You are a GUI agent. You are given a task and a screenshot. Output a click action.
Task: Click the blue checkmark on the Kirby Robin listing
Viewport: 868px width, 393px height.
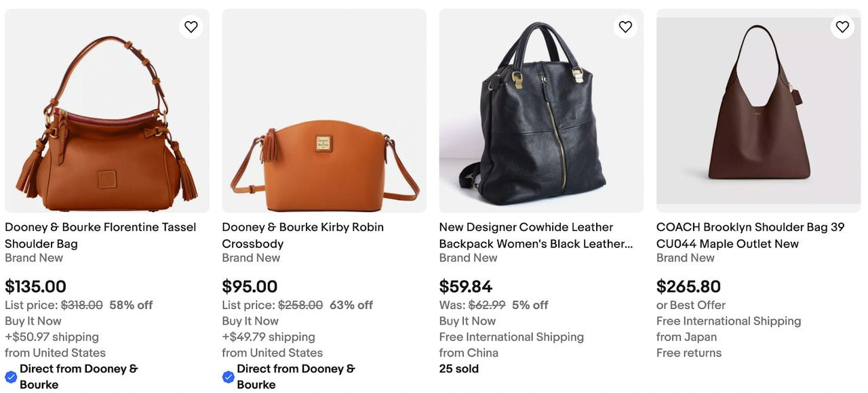point(228,376)
